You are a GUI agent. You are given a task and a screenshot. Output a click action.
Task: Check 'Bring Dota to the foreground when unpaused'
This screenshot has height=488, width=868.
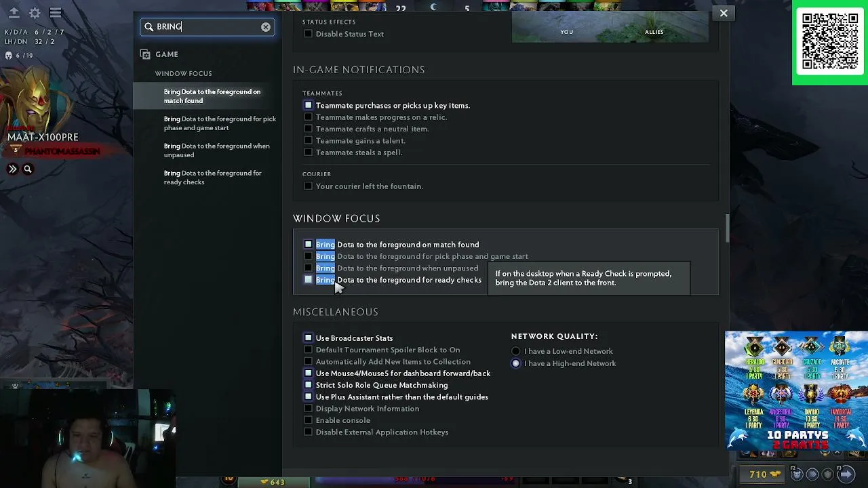309,268
